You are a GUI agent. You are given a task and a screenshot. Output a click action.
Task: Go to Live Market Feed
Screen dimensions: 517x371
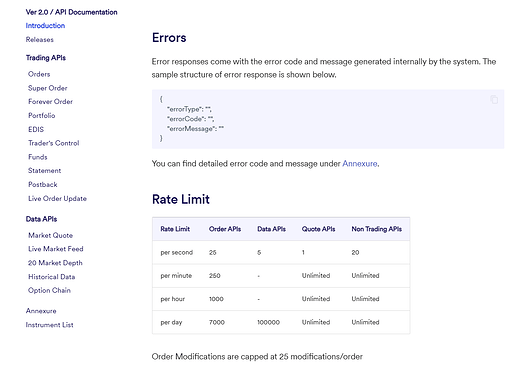click(56, 249)
